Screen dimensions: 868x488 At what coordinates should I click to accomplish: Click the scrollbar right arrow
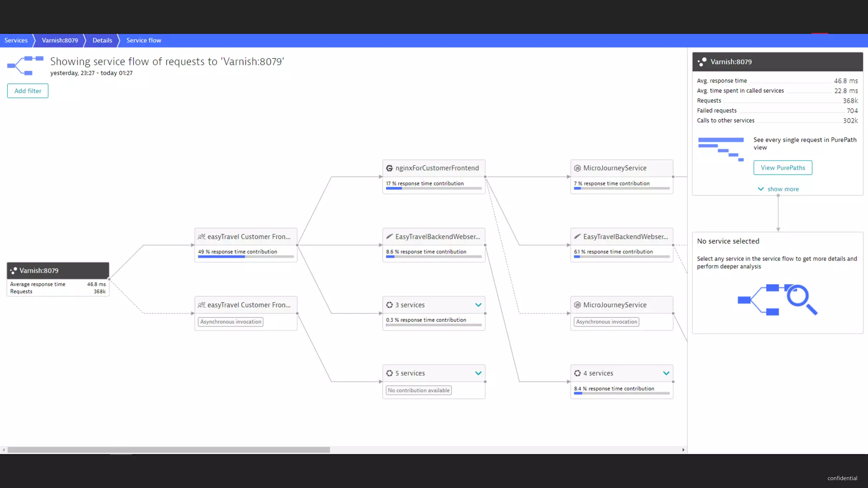(683, 450)
